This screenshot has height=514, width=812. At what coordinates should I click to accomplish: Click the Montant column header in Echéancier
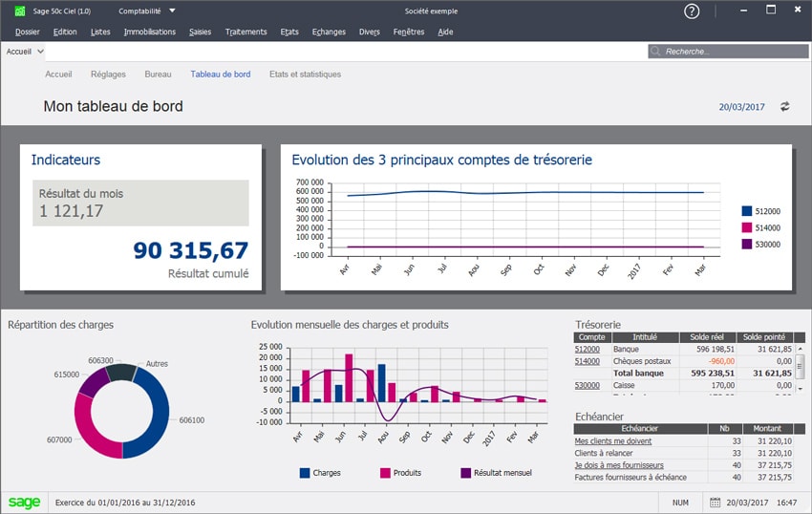(767, 429)
